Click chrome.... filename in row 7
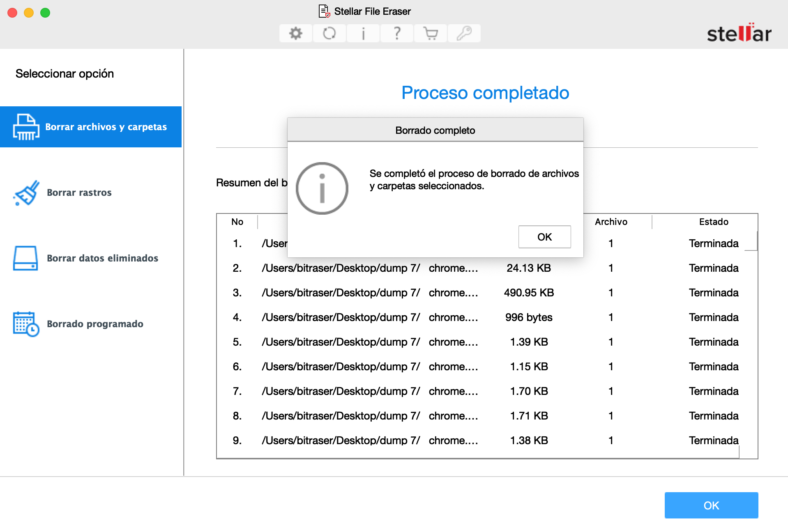 453,391
